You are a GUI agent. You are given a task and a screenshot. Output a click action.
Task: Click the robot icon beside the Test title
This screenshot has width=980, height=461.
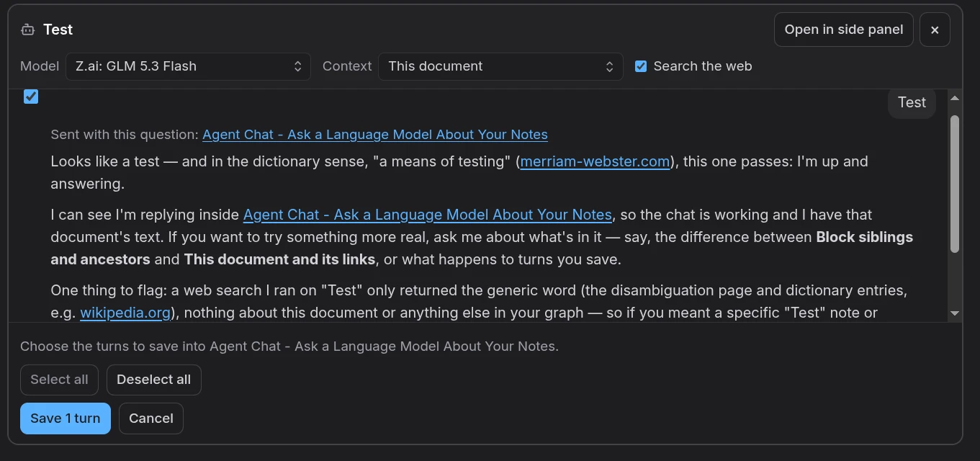[28, 30]
